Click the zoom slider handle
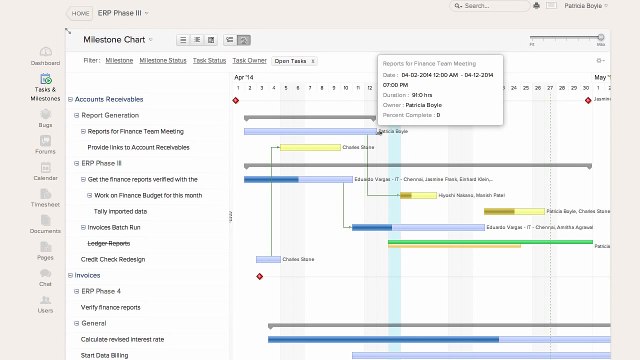Image resolution: width=640 pixels, height=360 pixels. [601, 37]
